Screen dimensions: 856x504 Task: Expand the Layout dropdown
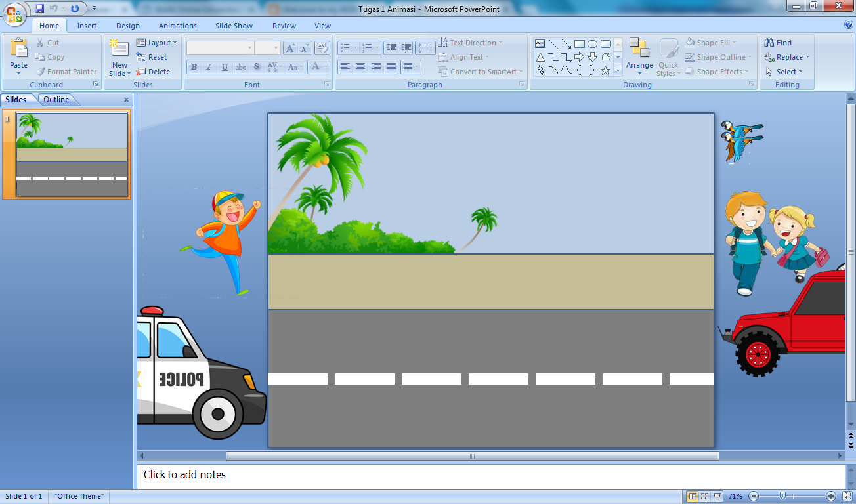click(x=156, y=43)
